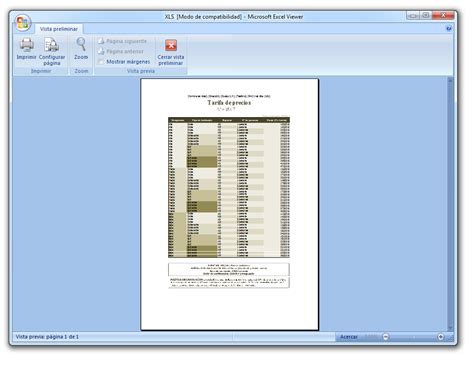Click the vertical scrollbar of the preview
The image size is (474, 367).
(450, 204)
